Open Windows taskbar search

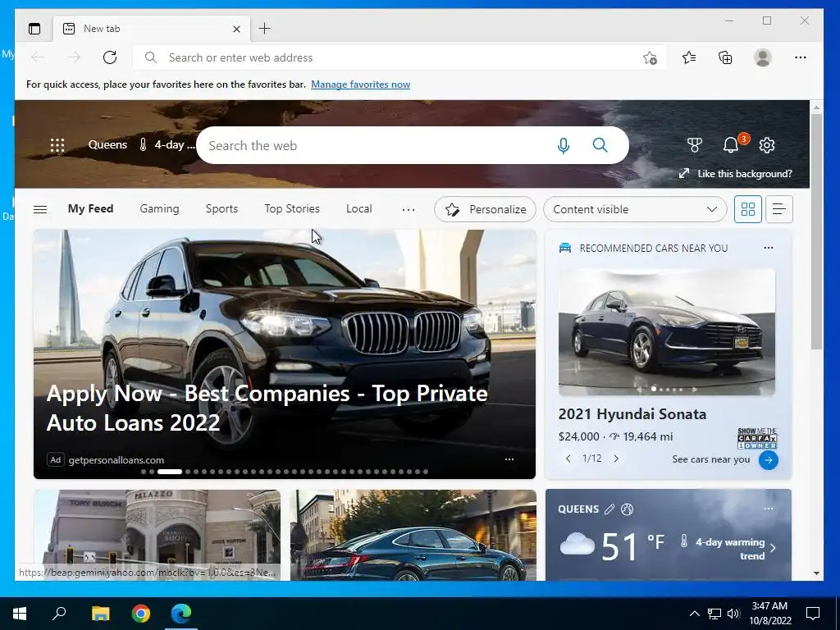tap(59, 614)
